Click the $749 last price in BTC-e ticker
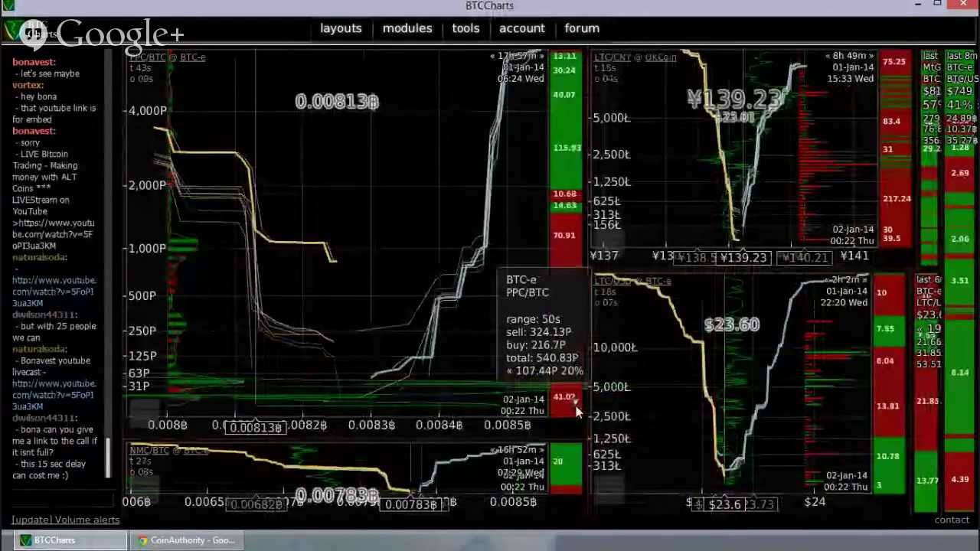Image resolution: width=980 pixels, height=551 pixels. pos(961,91)
